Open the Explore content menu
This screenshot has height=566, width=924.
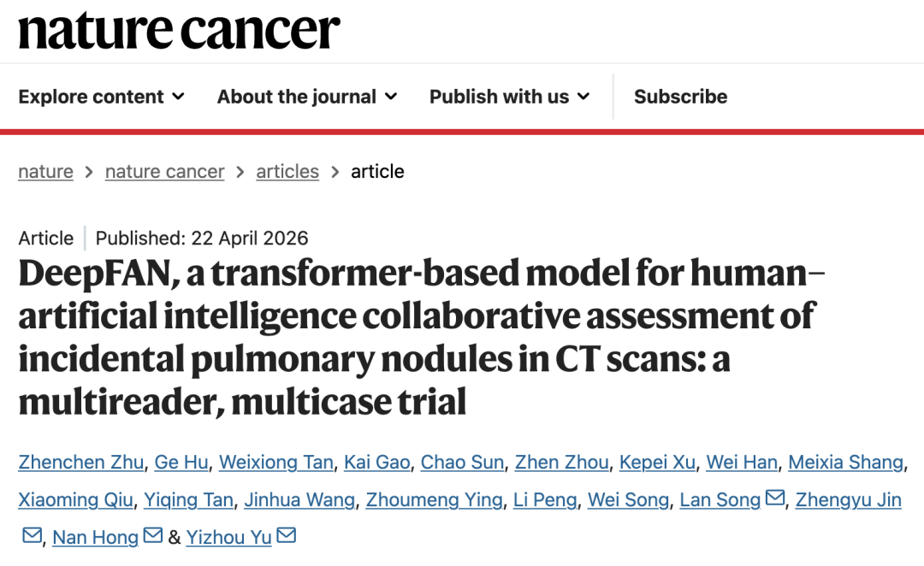coord(92,97)
